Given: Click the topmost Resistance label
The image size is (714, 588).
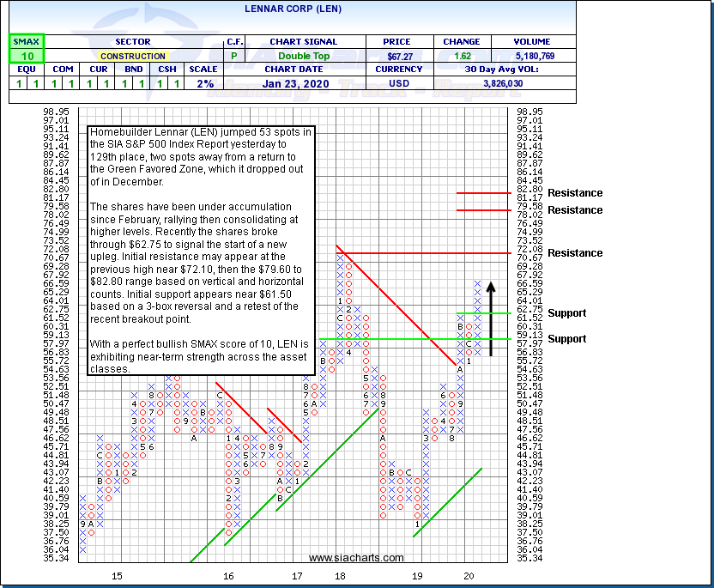Looking at the screenshot, I should coord(575,193).
